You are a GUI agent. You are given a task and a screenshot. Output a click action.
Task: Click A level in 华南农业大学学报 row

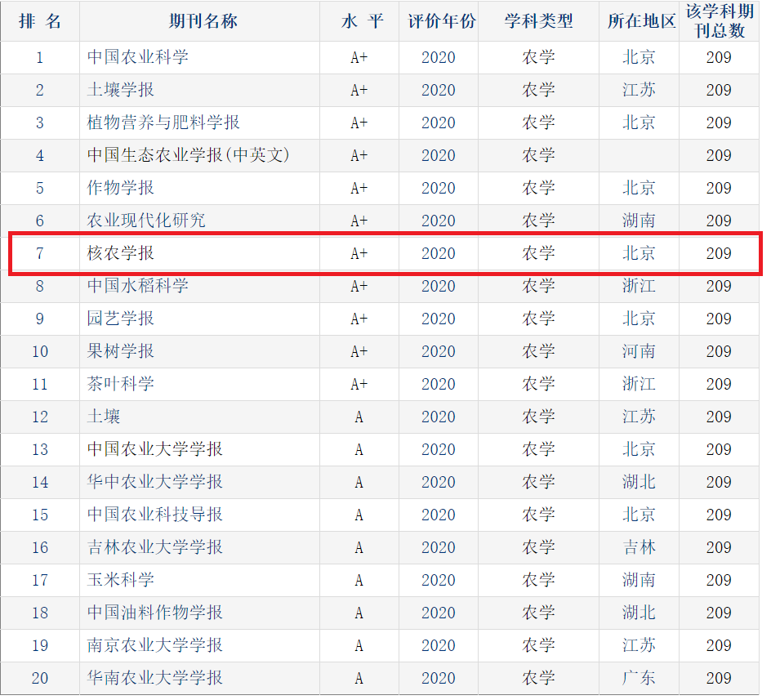(359, 679)
